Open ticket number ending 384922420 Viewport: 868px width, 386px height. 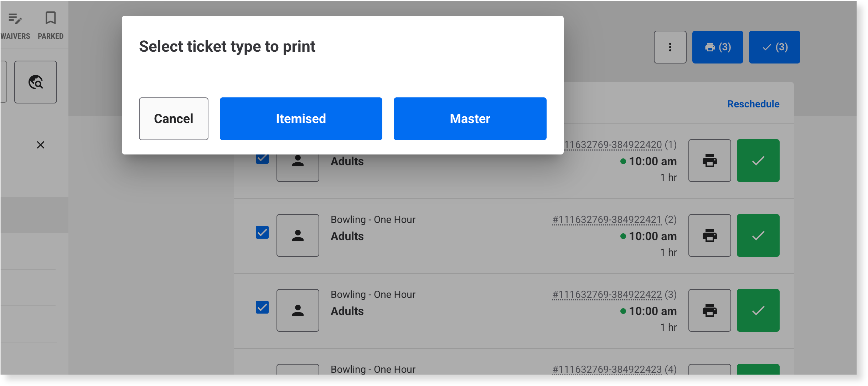coord(613,145)
